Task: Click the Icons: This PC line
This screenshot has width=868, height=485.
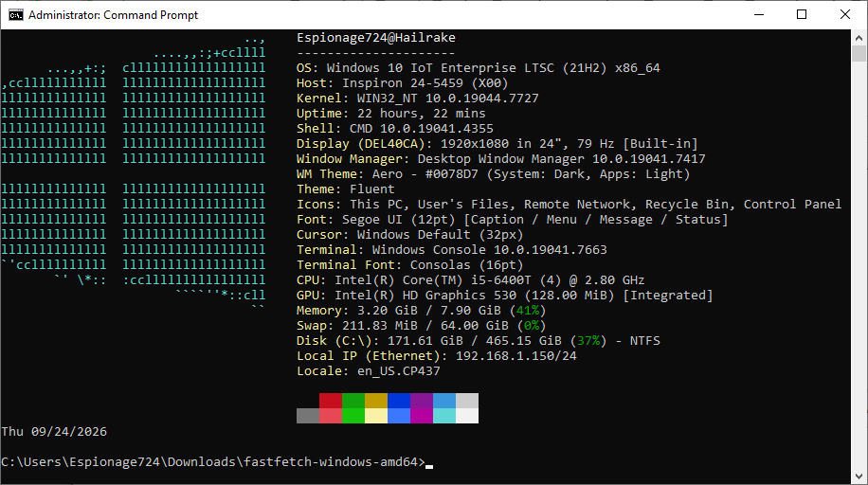Action: tap(570, 205)
